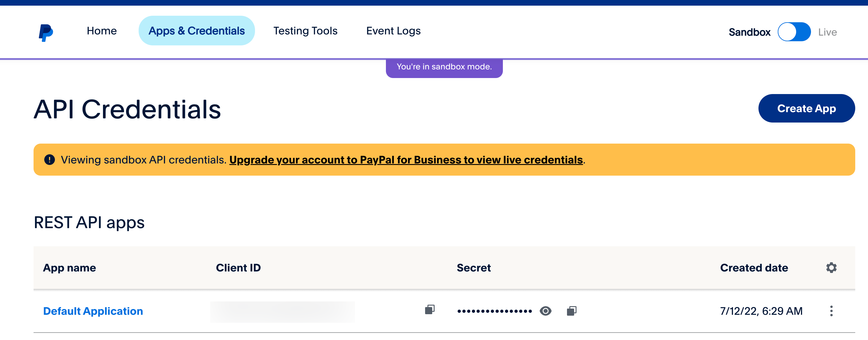868x340 pixels.
Task: Switch to the Testing Tools tab
Action: (x=305, y=31)
